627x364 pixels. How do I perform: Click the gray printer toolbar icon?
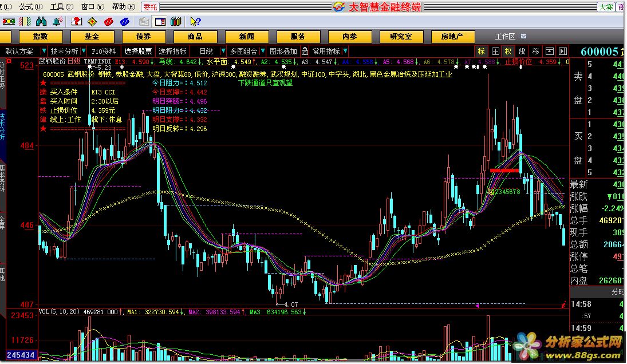coord(144,21)
